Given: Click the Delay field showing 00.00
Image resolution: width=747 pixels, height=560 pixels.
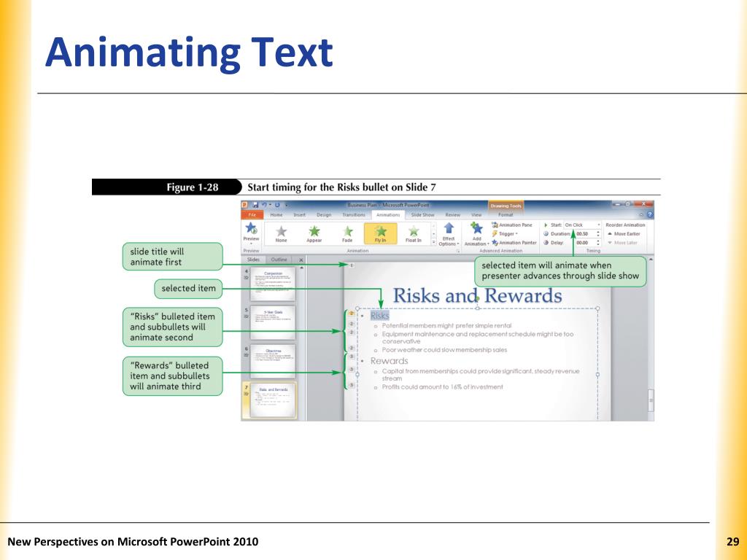Looking at the screenshot, I should point(586,242).
